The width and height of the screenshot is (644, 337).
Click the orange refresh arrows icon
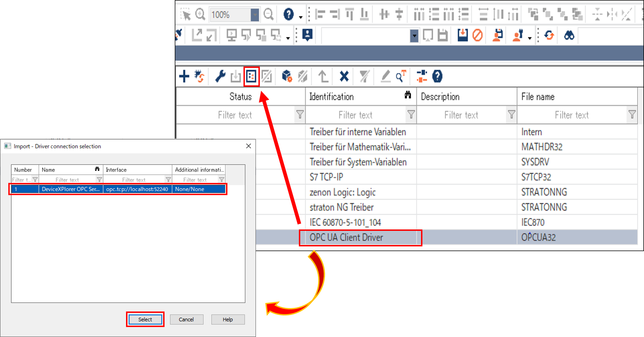coord(549,35)
